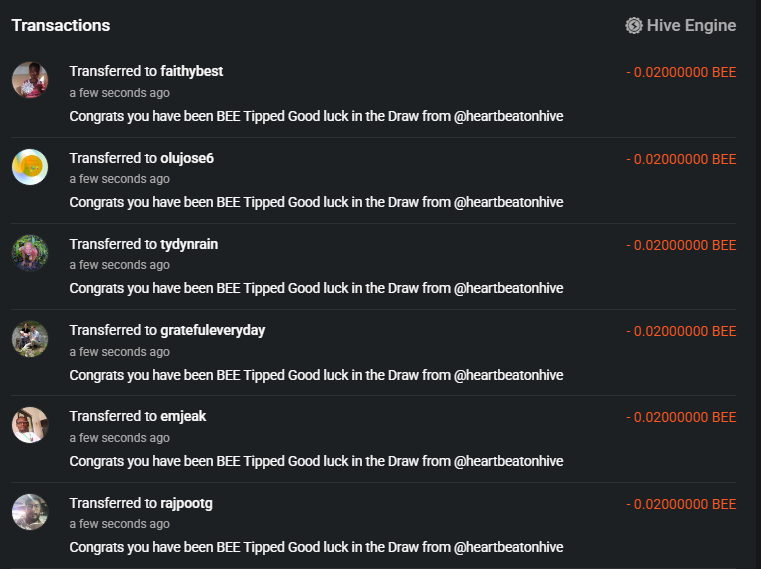
Task: Click BEE amount on gratefuleveryday transfer
Action: click(x=681, y=331)
